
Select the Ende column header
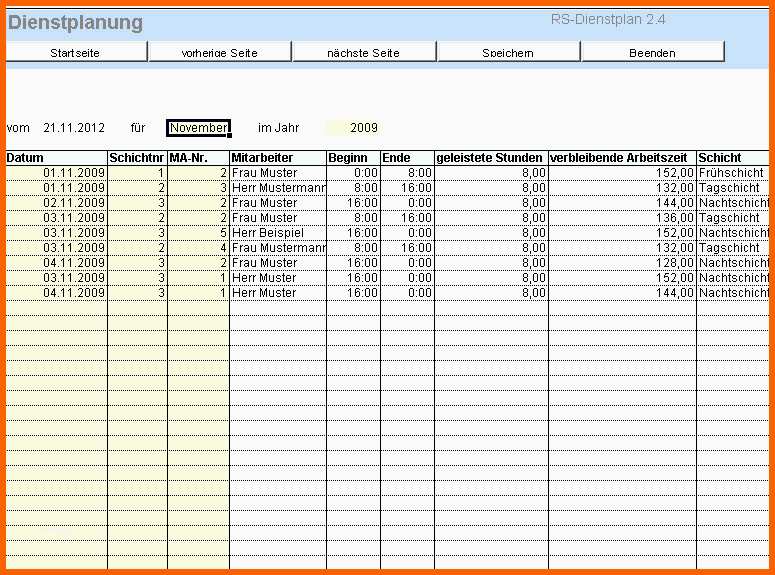click(x=407, y=158)
